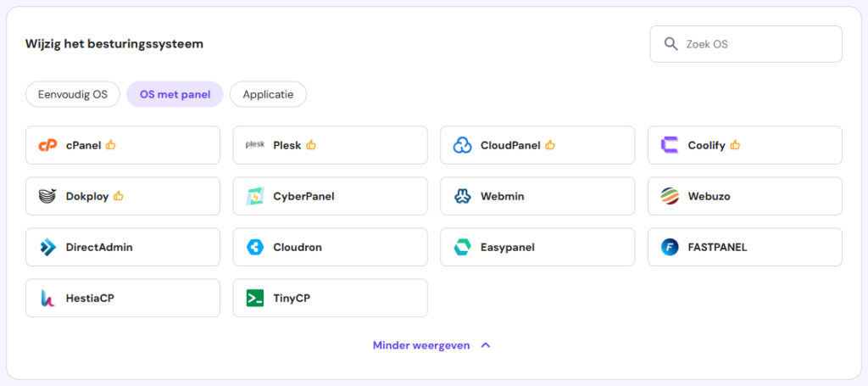Click the Webmin logo icon
The height and width of the screenshot is (386, 868).
462,196
